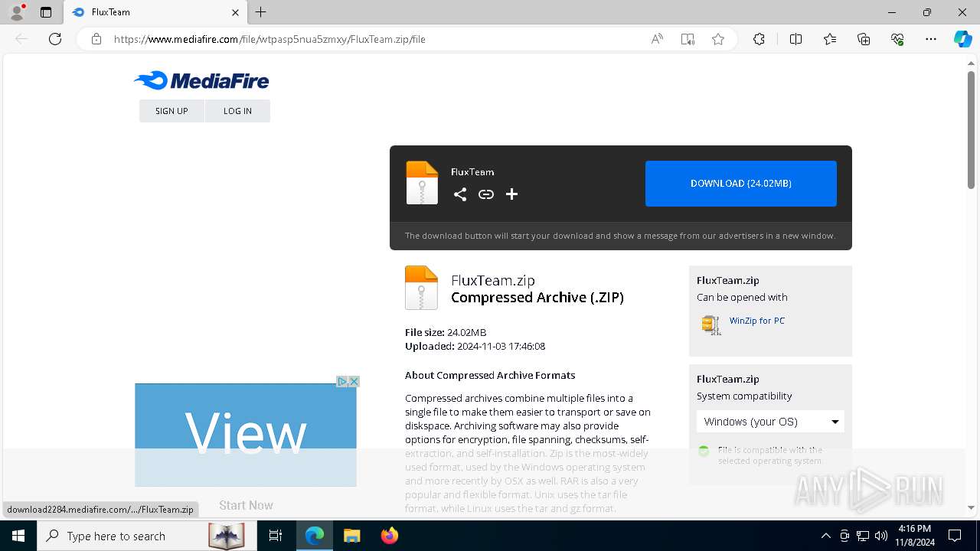The image size is (980, 551).
Task: Open Collections panel
Action: pyautogui.click(x=864, y=39)
